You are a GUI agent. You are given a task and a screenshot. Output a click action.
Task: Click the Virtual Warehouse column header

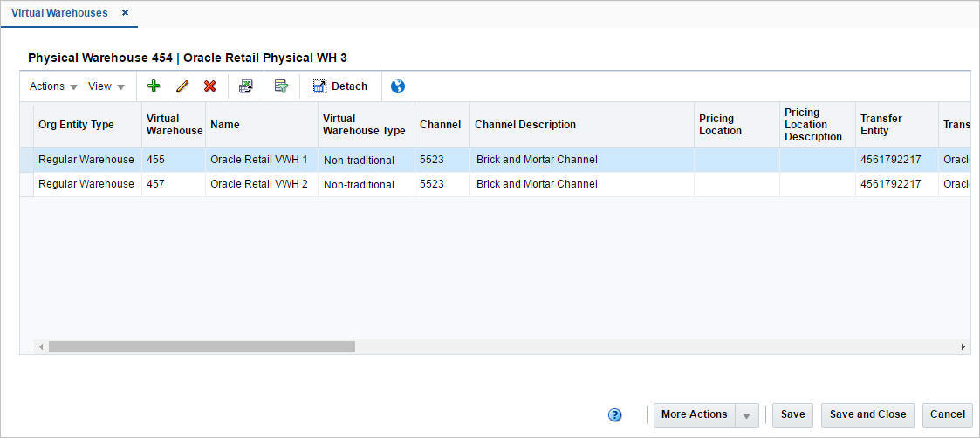click(174, 125)
